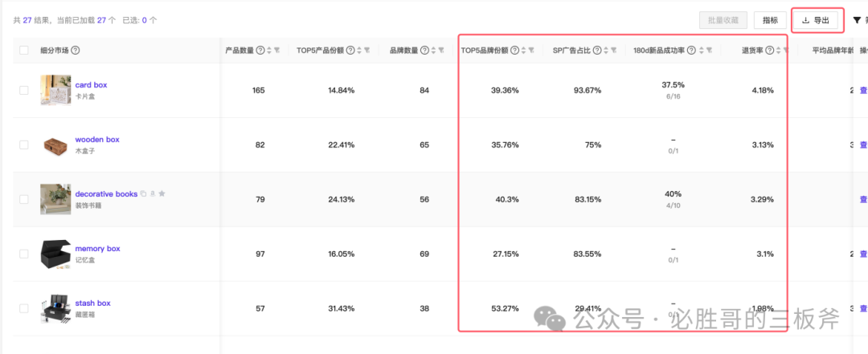Click help icon beside 细分市场 header

[x=76, y=51]
